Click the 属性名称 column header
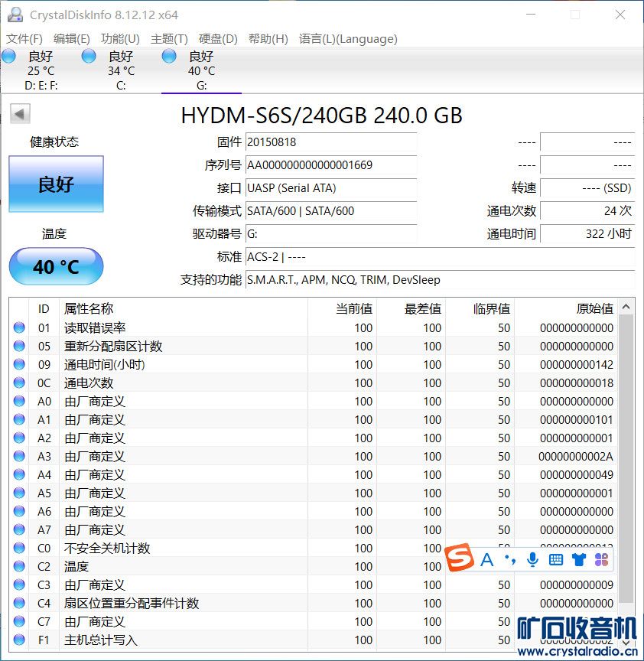644x661 pixels. (184, 308)
